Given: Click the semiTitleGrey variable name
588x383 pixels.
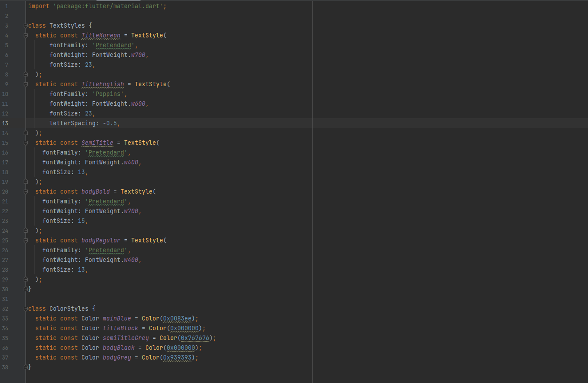Looking at the screenshot, I should click(126, 338).
